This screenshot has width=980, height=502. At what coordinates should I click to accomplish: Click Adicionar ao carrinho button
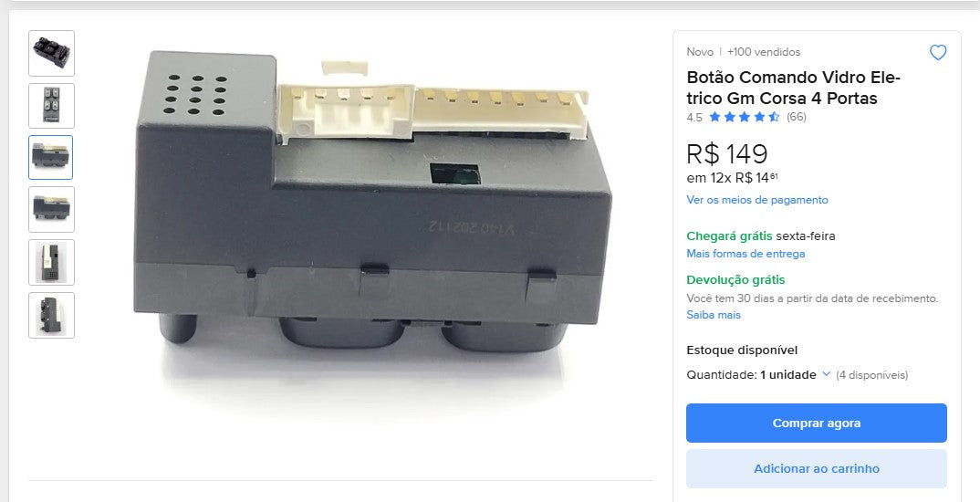click(x=817, y=469)
